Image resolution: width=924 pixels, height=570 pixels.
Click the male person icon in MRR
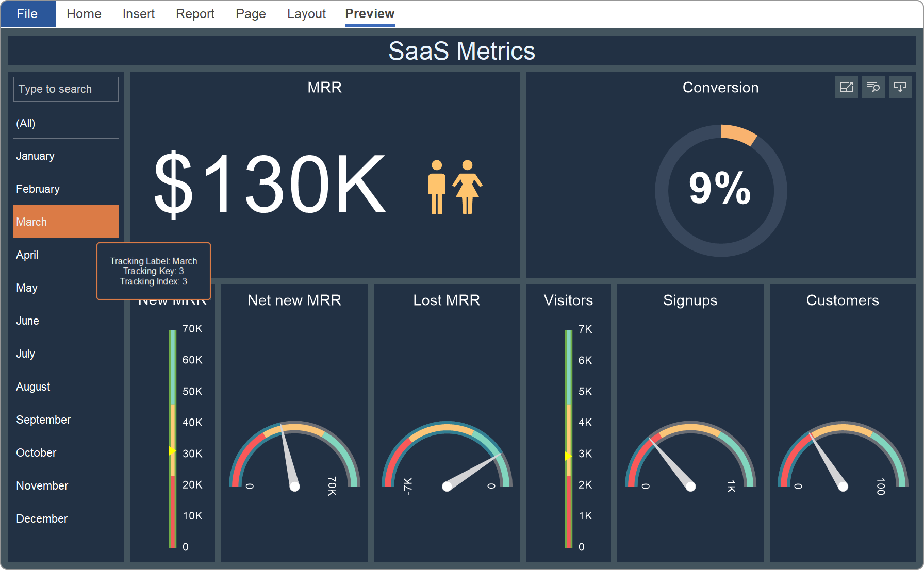point(437,187)
